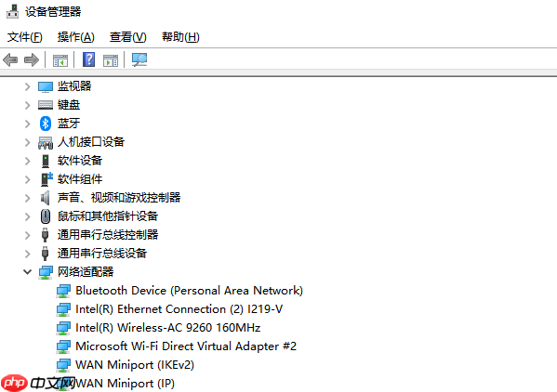Click the scan for hardware changes icon

(x=139, y=59)
